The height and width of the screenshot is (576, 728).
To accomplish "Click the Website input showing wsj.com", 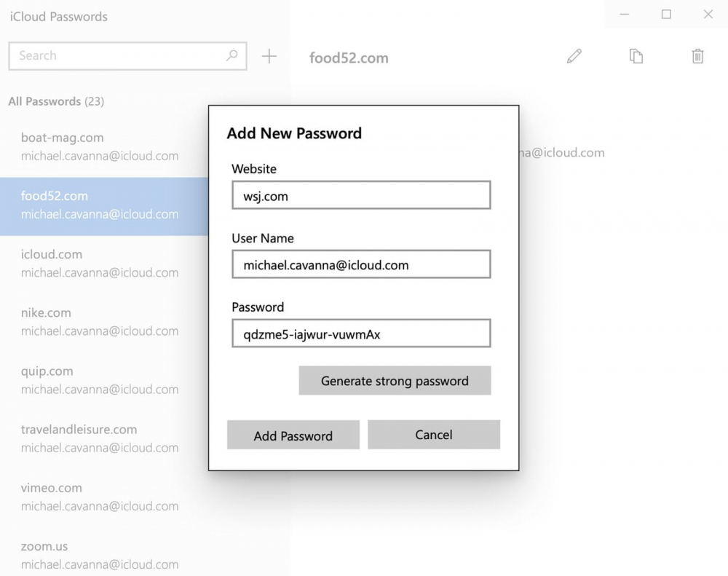I will point(361,195).
